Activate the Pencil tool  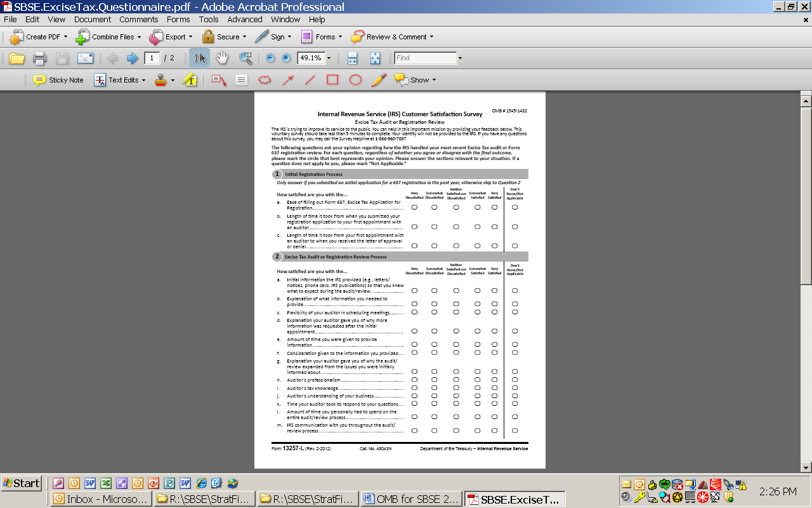pos(378,80)
